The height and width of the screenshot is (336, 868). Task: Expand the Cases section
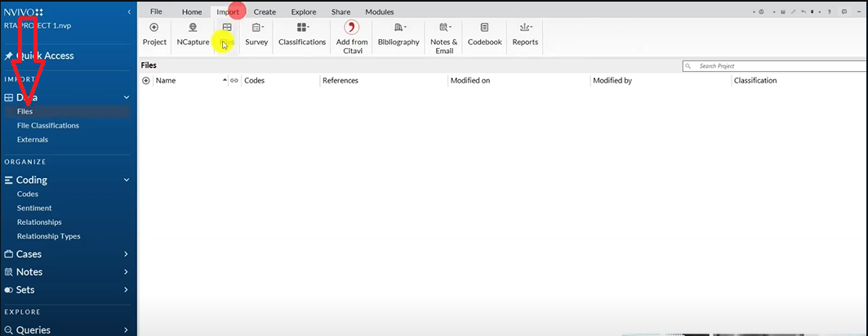127,254
